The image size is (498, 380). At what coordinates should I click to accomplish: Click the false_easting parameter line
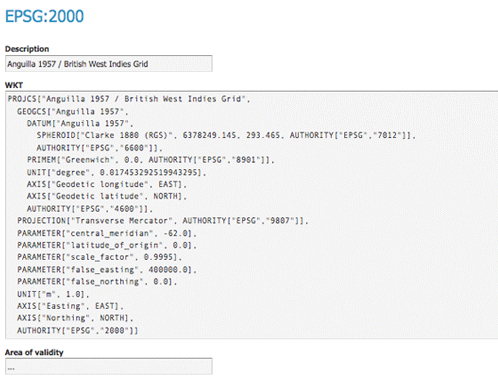pyautogui.click(x=107, y=270)
